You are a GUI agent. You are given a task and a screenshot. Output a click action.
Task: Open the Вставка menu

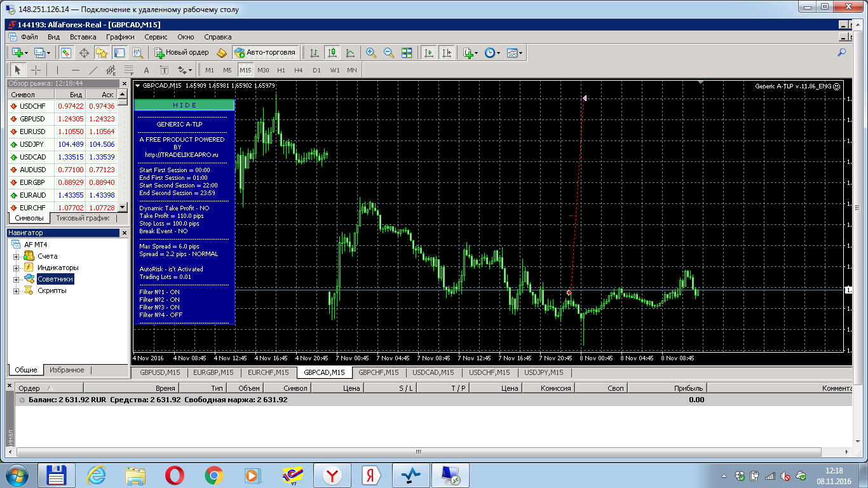point(83,37)
